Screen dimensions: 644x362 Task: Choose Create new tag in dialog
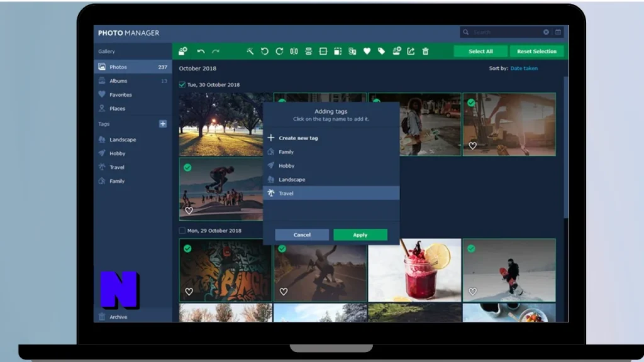click(x=331, y=138)
